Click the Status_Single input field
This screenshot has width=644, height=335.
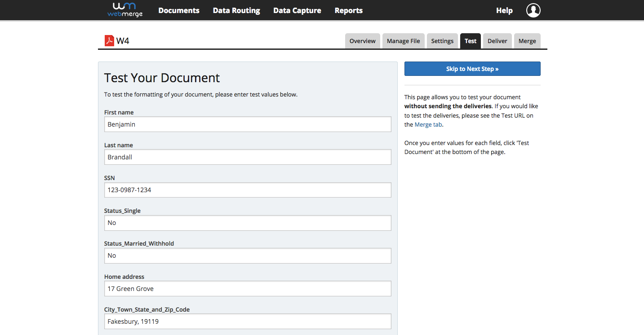248,223
